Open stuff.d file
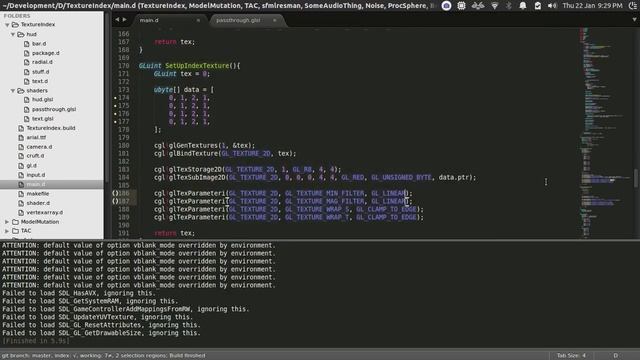 click(x=40, y=72)
